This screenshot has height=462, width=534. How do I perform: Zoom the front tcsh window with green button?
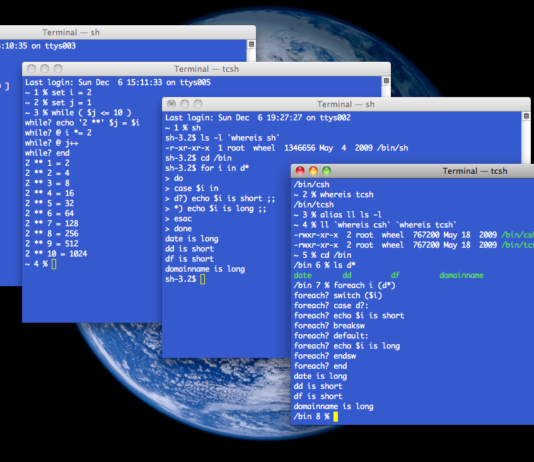(x=327, y=171)
